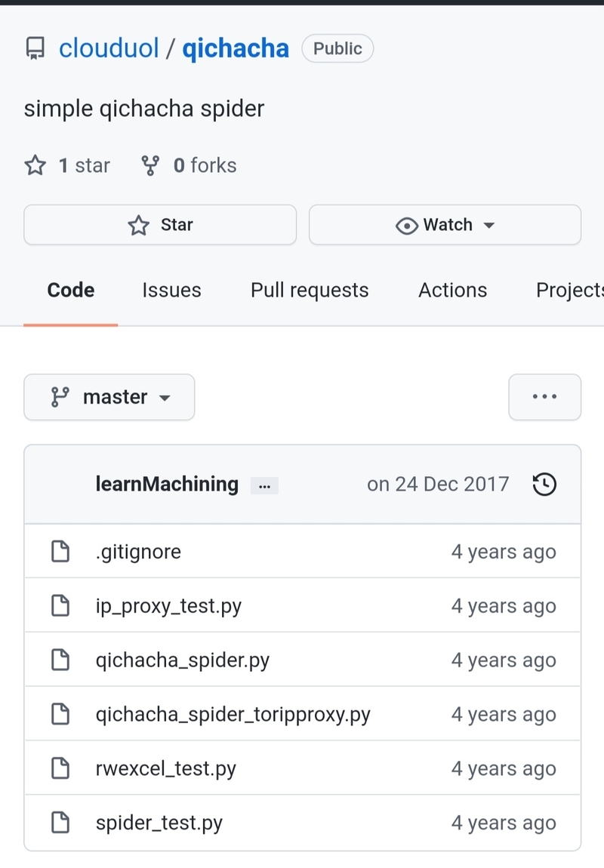
Task: Click the file icon beside ip_proxy_test.py
Action: (x=60, y=605)
